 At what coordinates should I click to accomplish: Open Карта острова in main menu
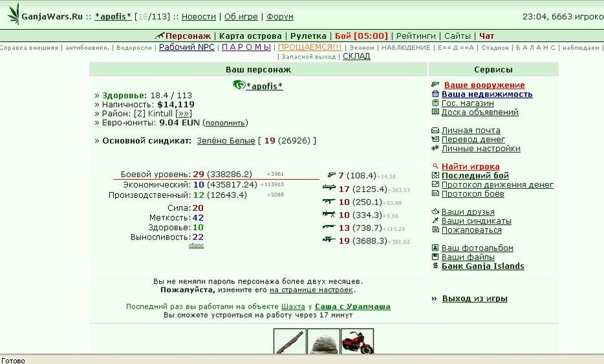251,36
